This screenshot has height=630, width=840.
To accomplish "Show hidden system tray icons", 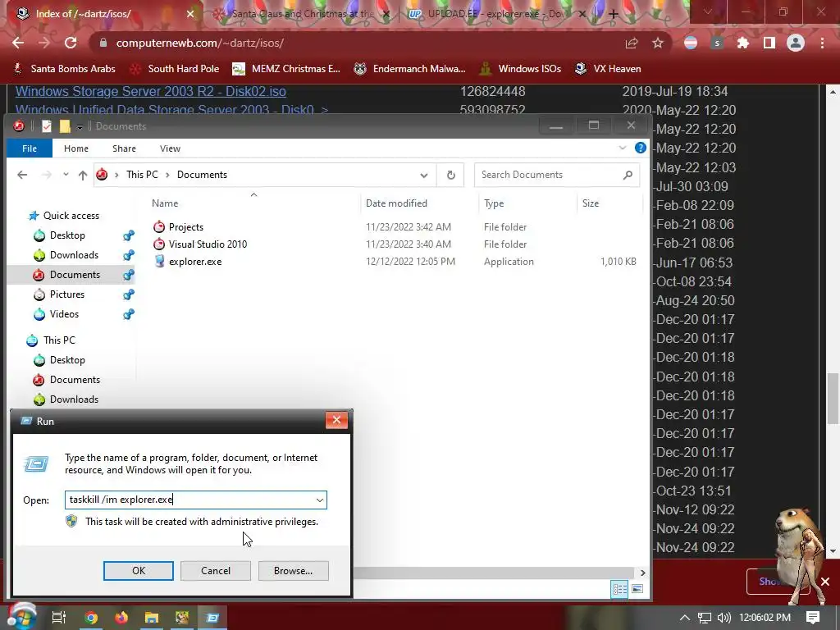I will pyautogui.click(x=685, y=618).
